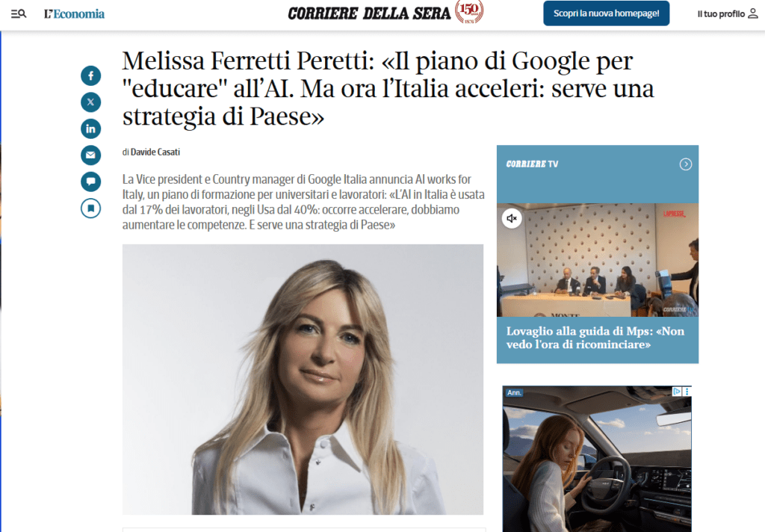Send article by email icon
Screen dimensions: 765x532
(90, 155)
